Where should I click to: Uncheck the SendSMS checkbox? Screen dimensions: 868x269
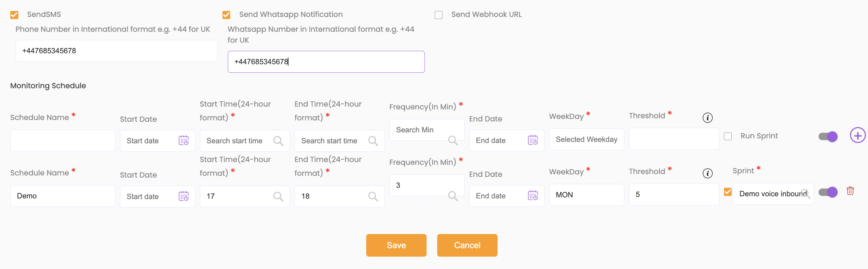pyautogui.click(x=14, y=15)
